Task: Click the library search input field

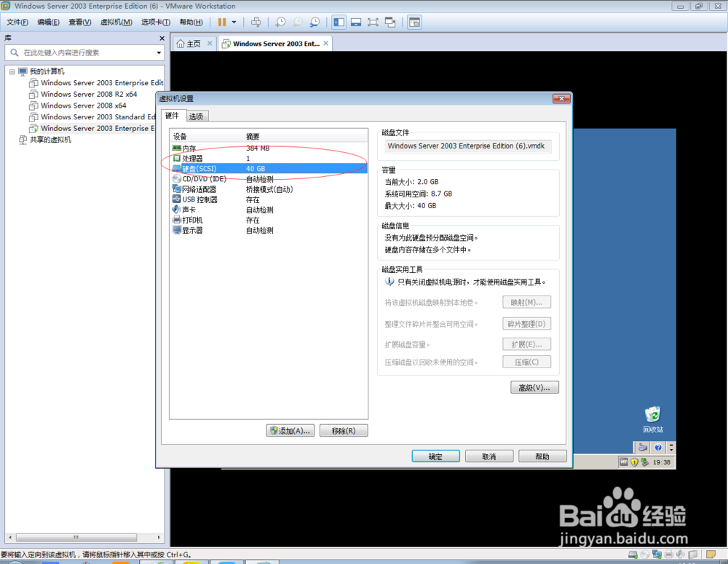Action: (84, 52)
